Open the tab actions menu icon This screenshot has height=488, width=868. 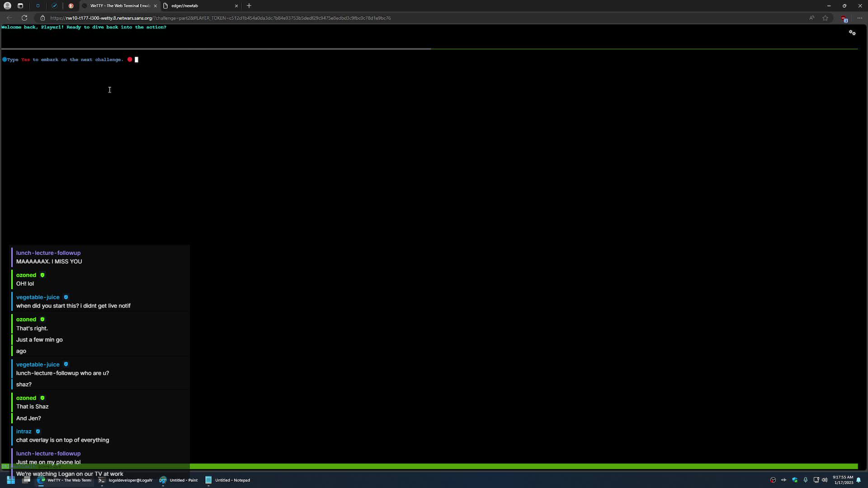[x=20, y=6]
